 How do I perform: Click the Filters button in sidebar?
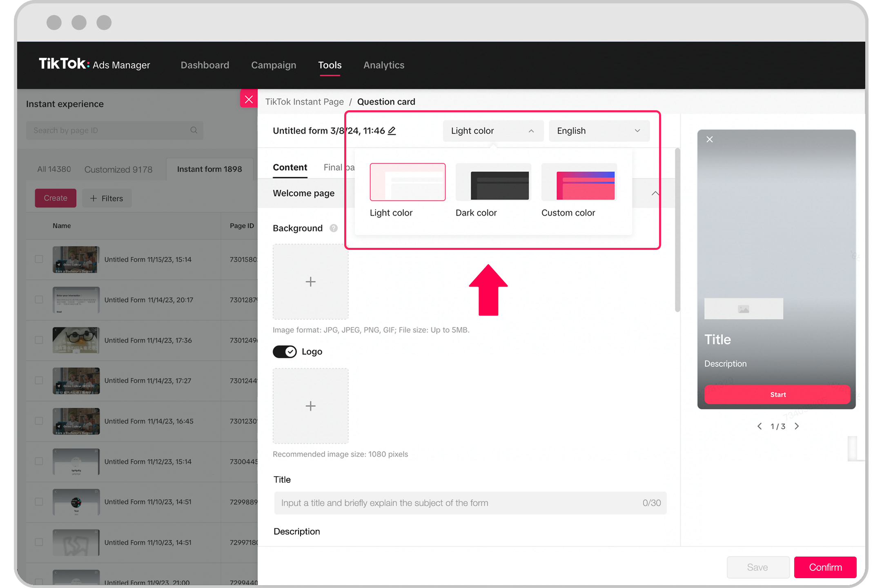[x=107, y=198]
